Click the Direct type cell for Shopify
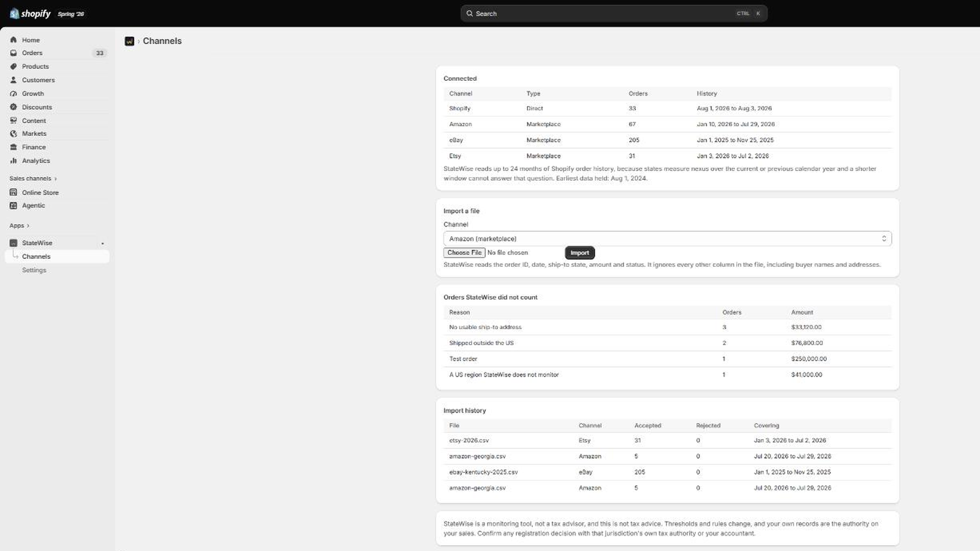The image size is (980, 551). (535, 108)
